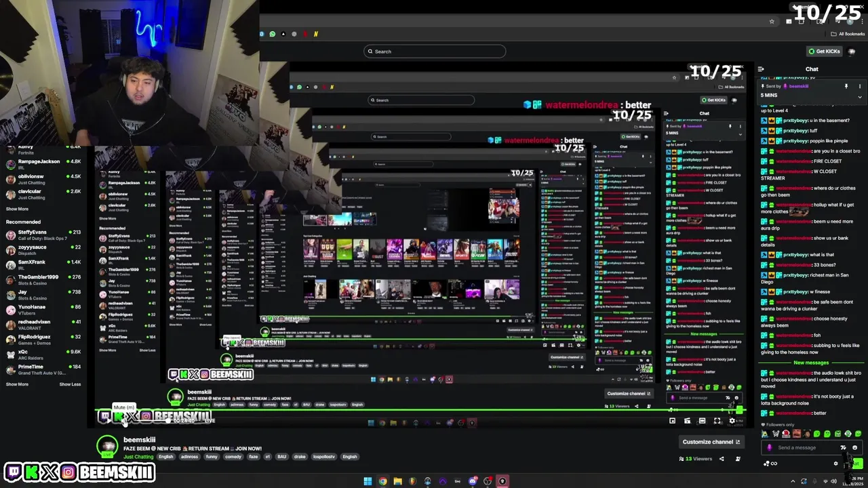
Task: Open File Explorer from the taskbar
Action: [x=397, y=481]
